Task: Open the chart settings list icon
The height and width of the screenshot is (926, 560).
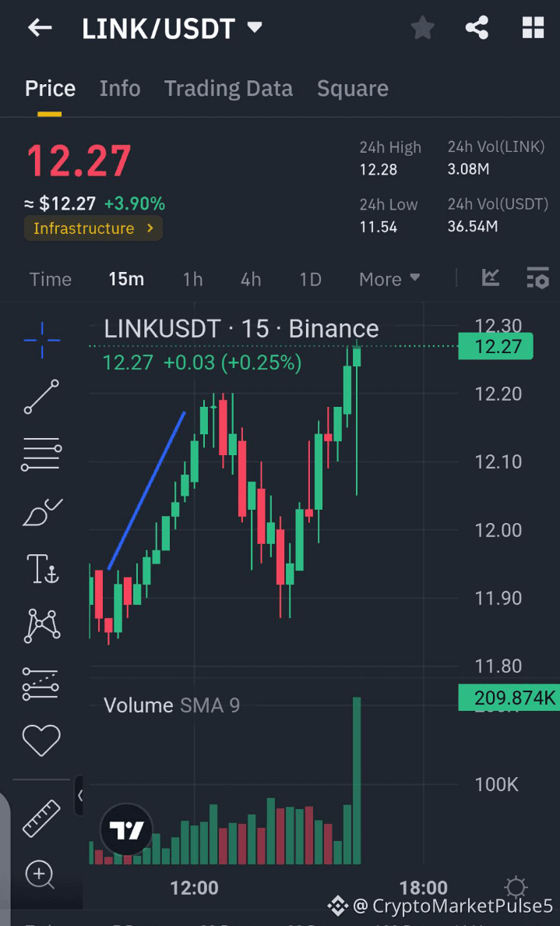Action: point(537,277)
